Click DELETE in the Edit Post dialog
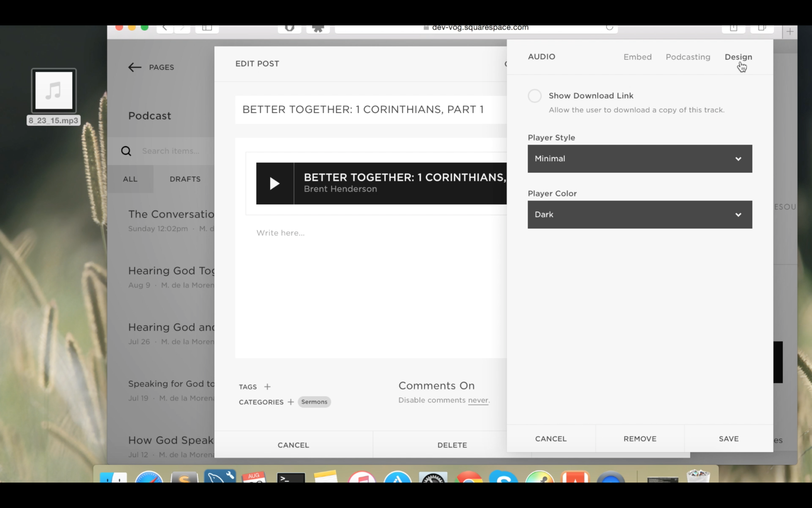The height and width of the screenshot is (508, 812). point(452,445)
